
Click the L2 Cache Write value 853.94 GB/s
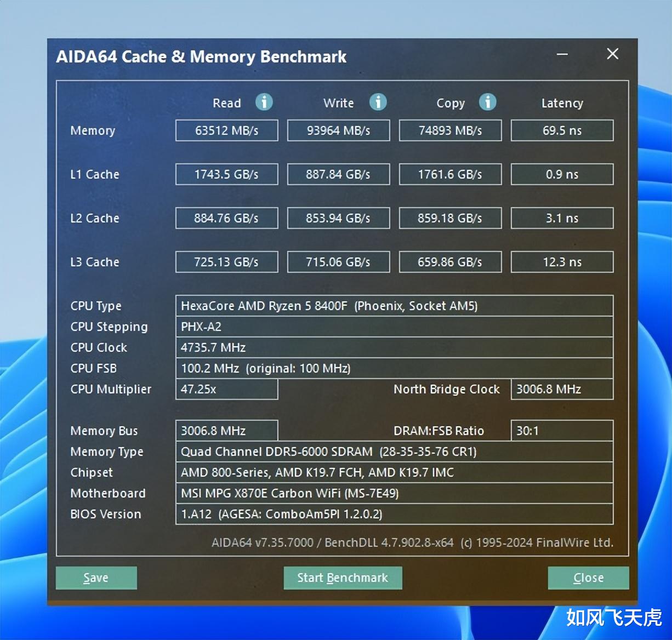pos(339,218)
